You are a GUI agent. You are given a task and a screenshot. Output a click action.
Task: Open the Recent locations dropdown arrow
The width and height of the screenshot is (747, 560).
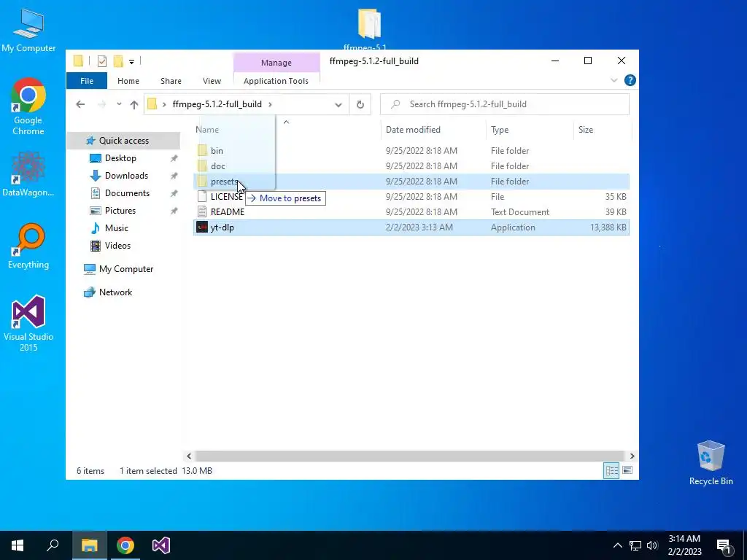coord(119,104)
